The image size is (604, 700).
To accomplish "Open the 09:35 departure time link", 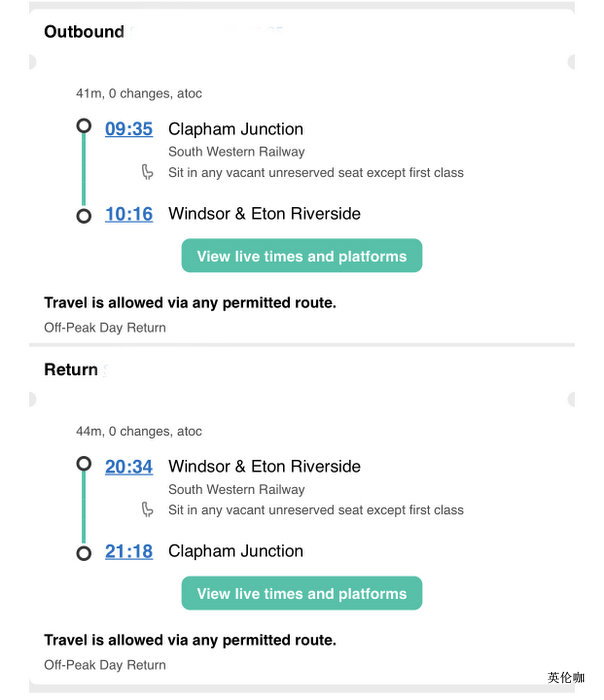I will point(129,129).
